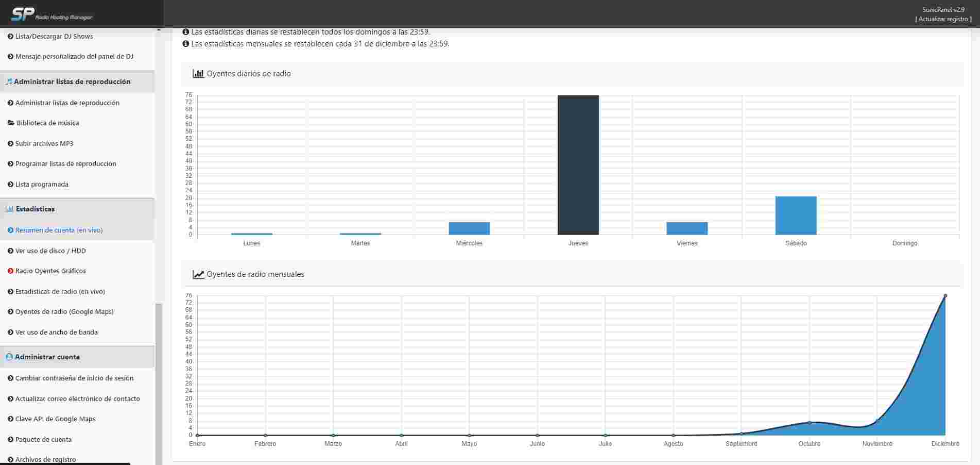
Task: Click the music note icon beside Administrar listas
Action: click(x=9, y=81)
